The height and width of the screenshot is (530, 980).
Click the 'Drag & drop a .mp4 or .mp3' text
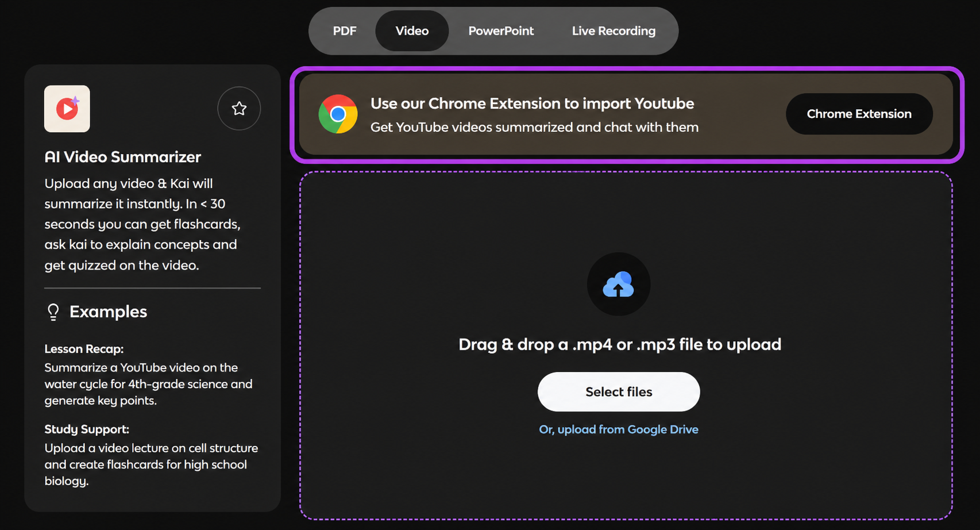click(620, 344)
